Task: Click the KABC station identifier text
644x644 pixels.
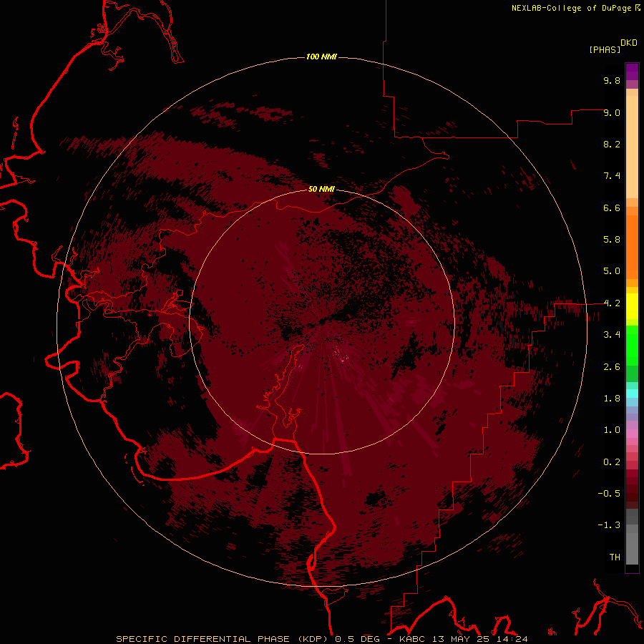Action: [413, 639]
